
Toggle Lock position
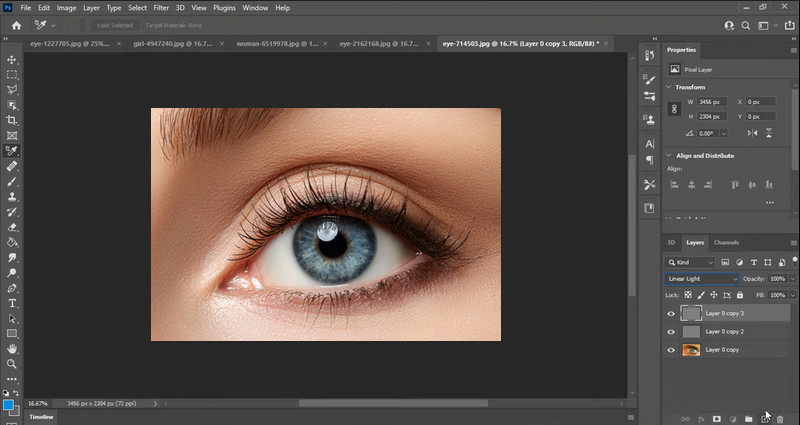[714, 295]
